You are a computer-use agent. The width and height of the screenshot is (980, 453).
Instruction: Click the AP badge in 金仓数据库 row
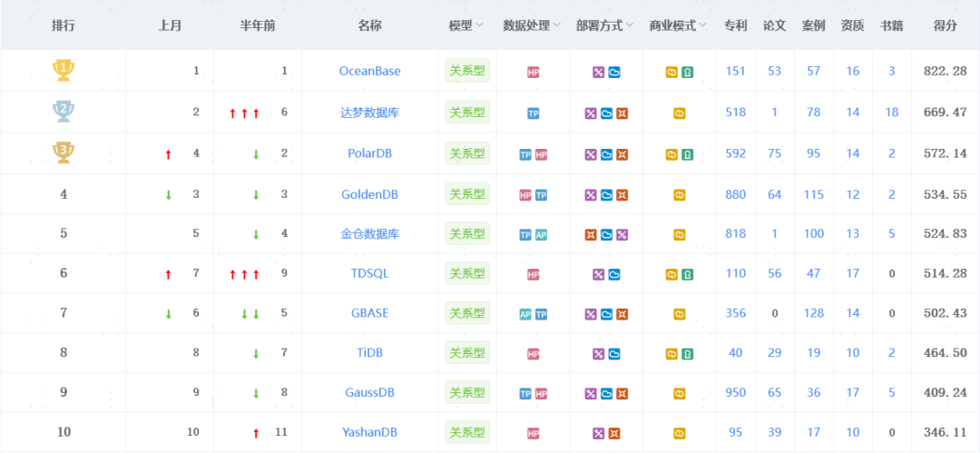coord(541,234)
